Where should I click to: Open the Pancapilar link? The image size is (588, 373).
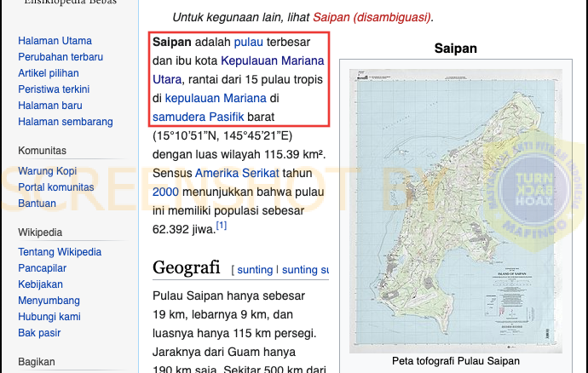[x=42, y=267]
